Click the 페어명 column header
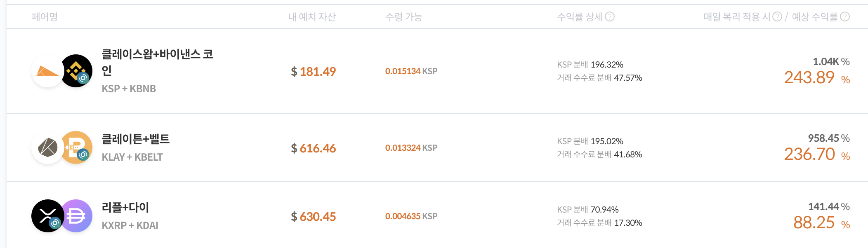Image resolution: width=868 pixels, height=248 pixels. [44, 17]
